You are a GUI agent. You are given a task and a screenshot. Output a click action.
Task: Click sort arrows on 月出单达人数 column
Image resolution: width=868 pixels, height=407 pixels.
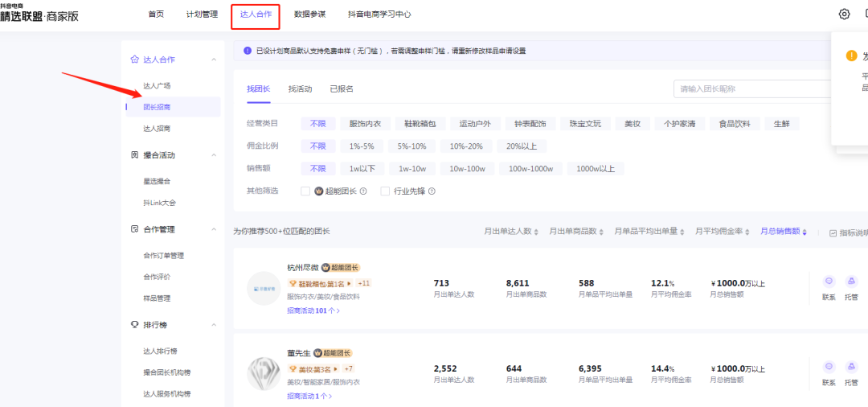point(536,232)
